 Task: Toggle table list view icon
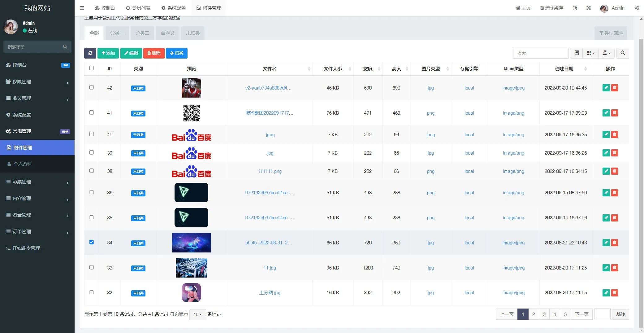577,53
